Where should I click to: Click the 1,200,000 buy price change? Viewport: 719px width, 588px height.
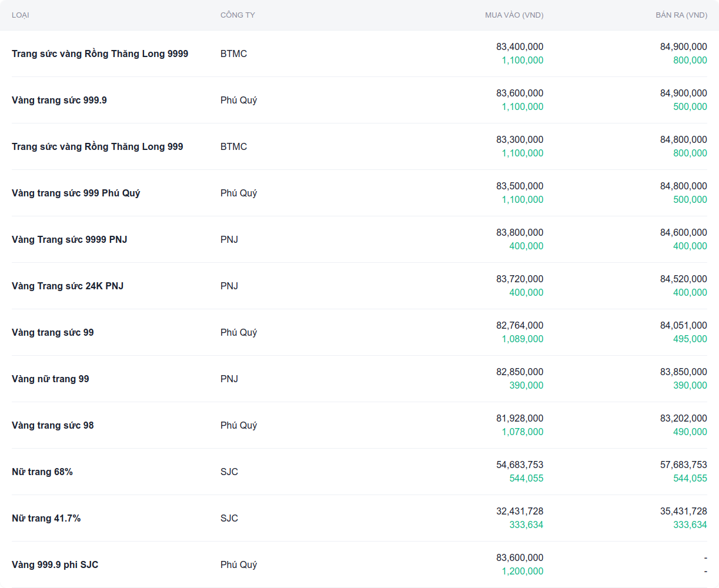[522, 572]
